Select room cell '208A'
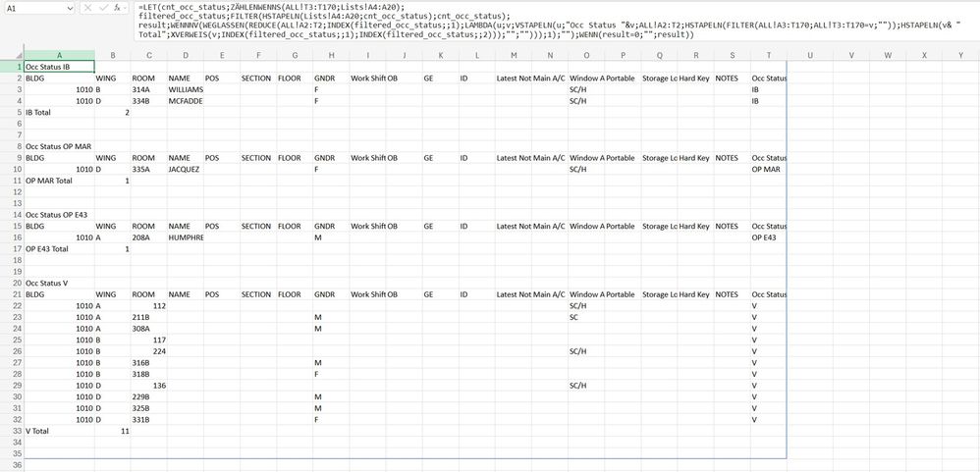The height and width of the screenshot is (472, 980). tap(148, 237)
